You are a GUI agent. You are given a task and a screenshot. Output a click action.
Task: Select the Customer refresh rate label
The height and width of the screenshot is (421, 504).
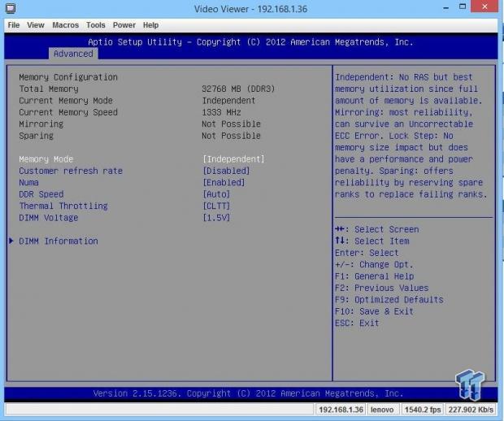pyautogui.click(x=71, y=171)
